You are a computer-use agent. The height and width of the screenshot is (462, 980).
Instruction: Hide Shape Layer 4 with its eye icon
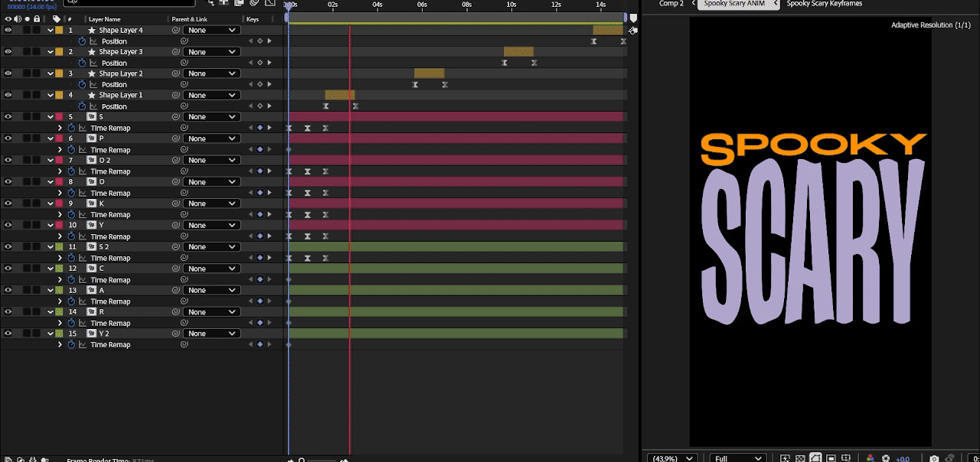(8, 31)
